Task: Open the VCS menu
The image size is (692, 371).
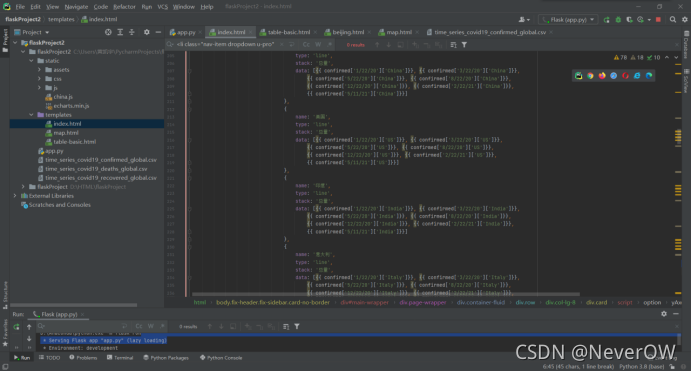Action: tap(162, 7)
